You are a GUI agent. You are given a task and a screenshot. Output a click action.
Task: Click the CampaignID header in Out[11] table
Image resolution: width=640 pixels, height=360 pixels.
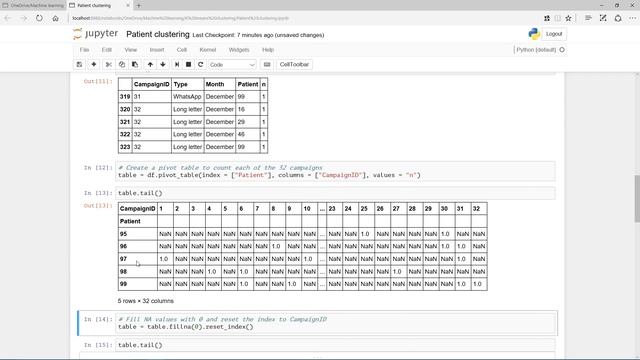click(151, 84)
